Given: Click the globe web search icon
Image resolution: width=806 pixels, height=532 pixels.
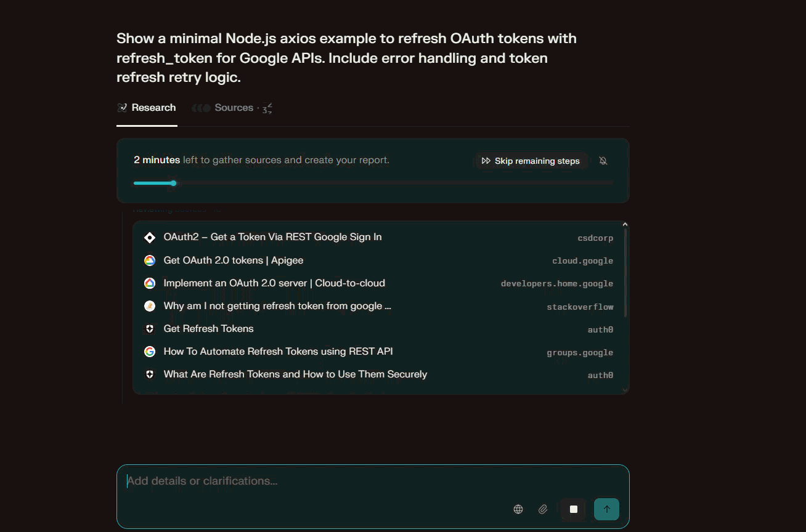Looking at the screenshot, I should [518, 509].
